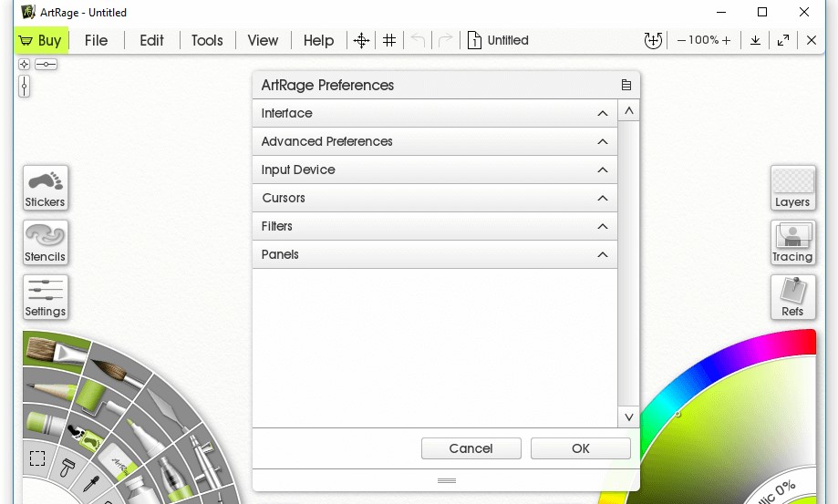Expand the Interface section
Viewport: 838px width, 504px height.
(x=434, y=113)
